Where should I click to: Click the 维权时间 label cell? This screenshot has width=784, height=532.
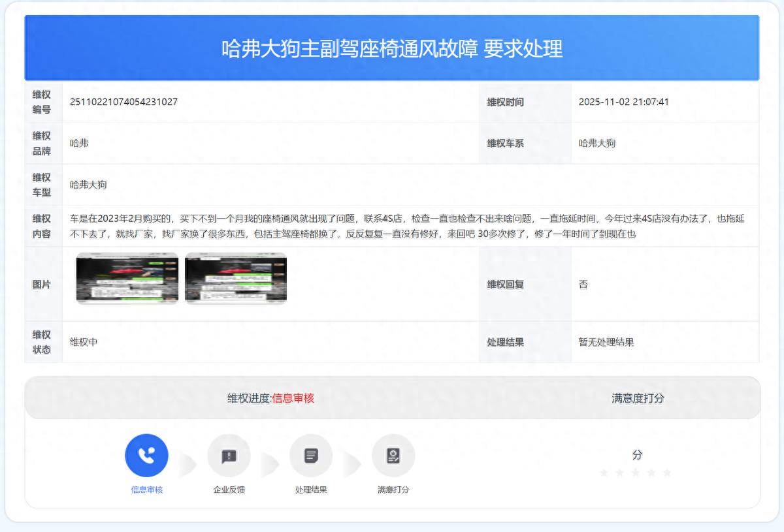pyautogui.click(x=525, y=102)
